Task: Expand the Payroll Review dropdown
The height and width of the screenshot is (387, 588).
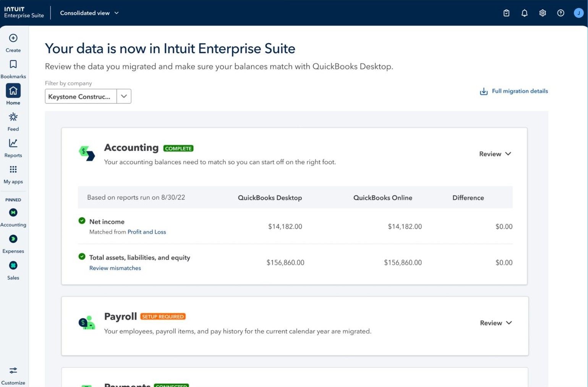Action: 496,323
